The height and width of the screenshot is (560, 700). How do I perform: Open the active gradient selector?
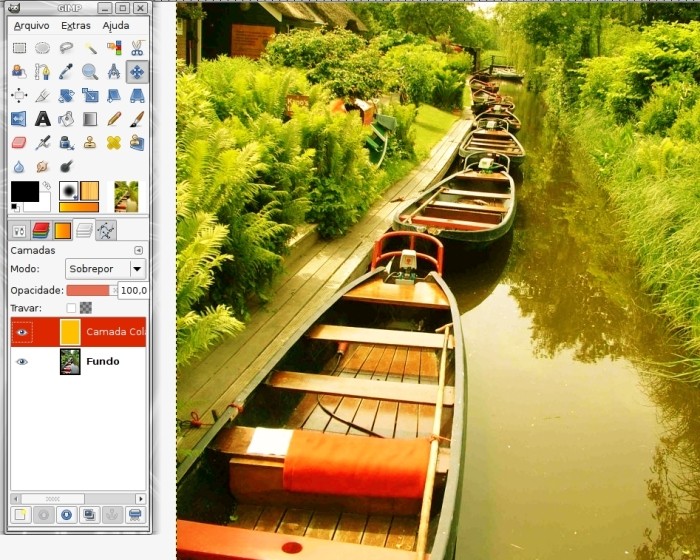[79, 207]
